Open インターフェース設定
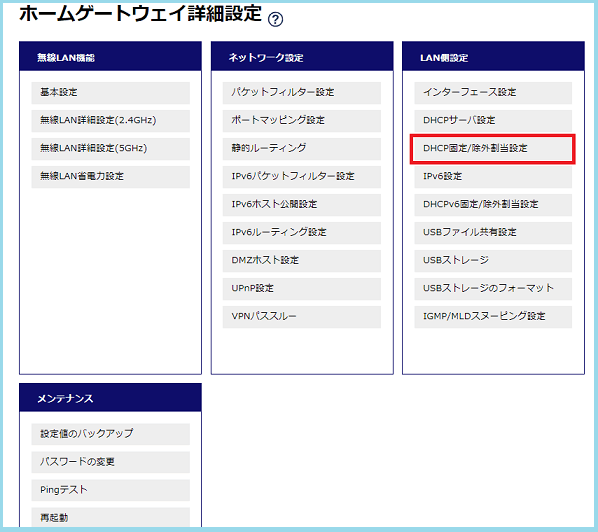This screenshot has height=532, width=598. click(493, 93)
